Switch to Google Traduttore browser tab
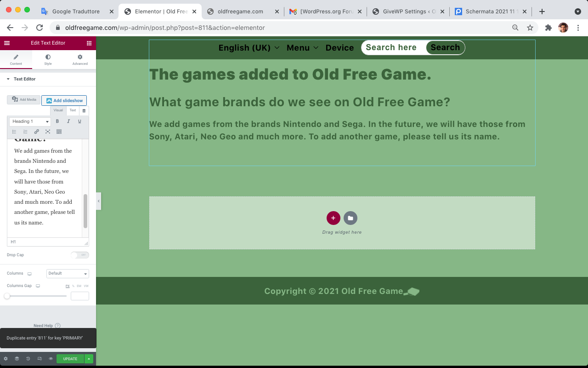This screenshot has height=368, width=588. [x=77, y=11]
